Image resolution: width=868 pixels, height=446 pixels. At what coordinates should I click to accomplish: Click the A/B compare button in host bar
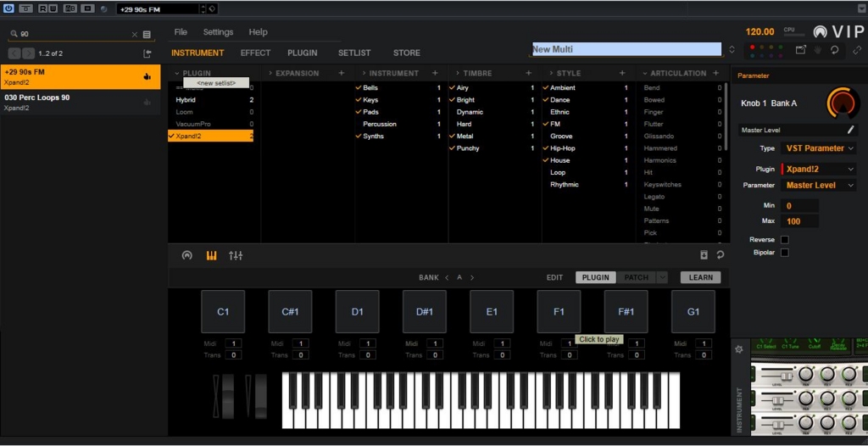click(70, 8)
